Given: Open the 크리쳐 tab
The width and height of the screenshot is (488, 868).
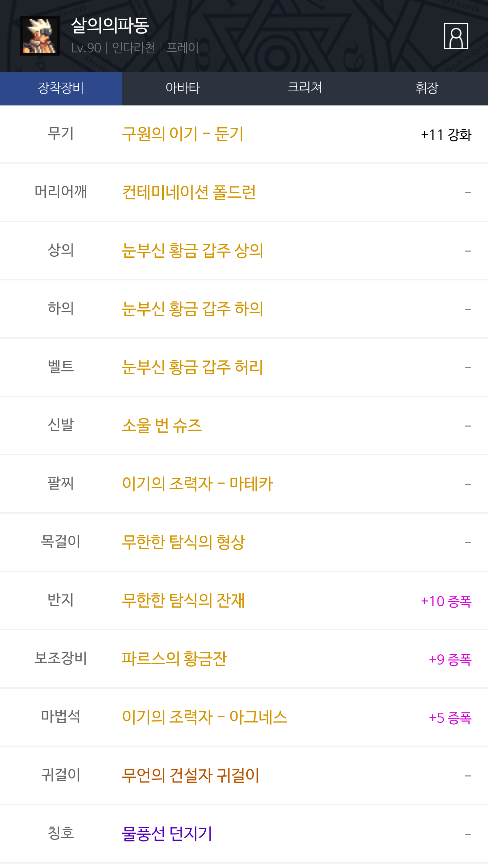Looking at the screenshot, I should click(305, 88).
